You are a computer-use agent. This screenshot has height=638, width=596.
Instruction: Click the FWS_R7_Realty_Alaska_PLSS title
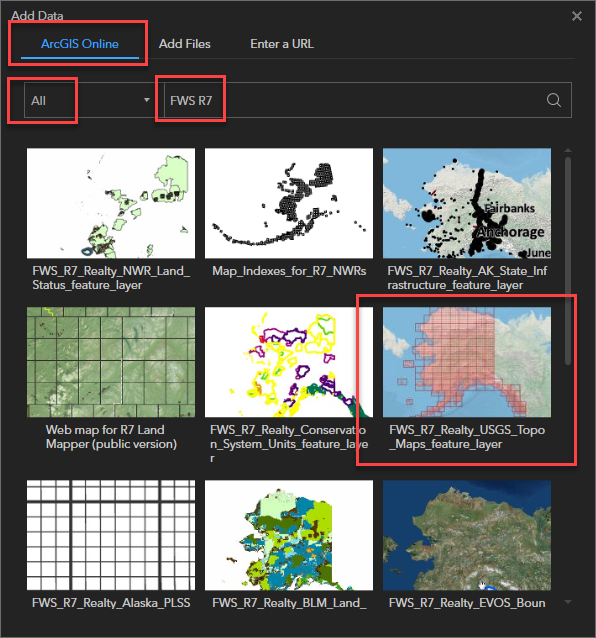point(111,603)
